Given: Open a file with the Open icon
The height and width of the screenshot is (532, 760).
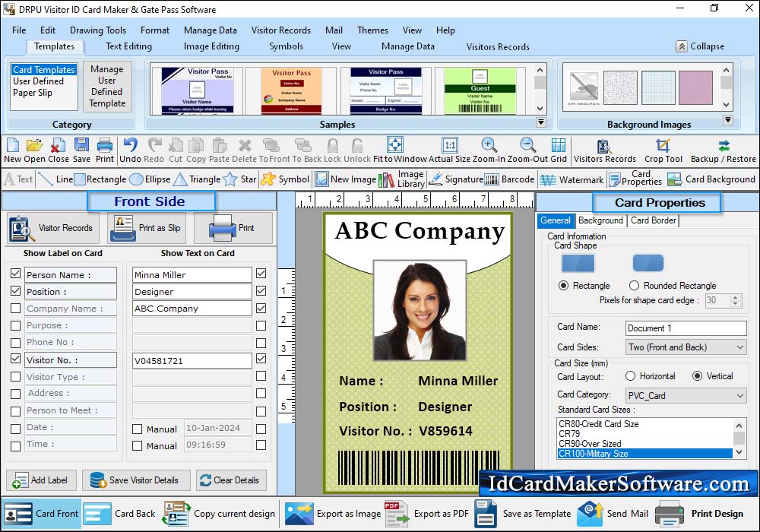Looking at the screenshot, I should (34, 145).
